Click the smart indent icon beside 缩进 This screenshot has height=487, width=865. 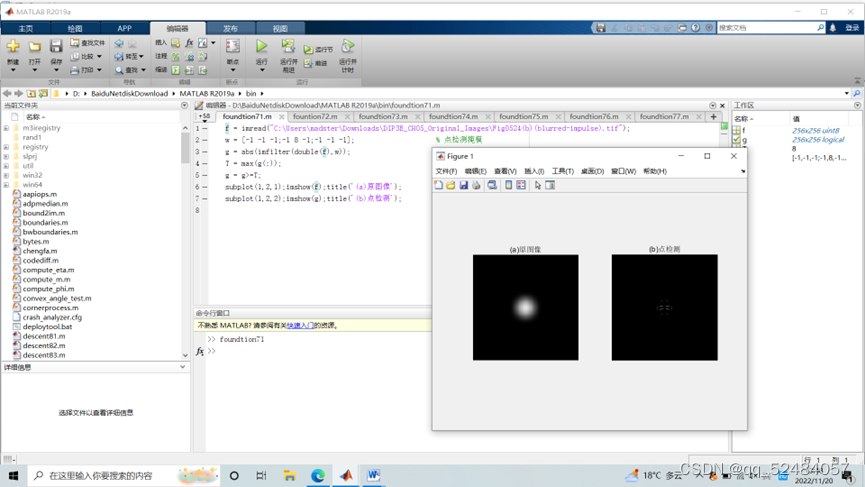pos(175,70)
